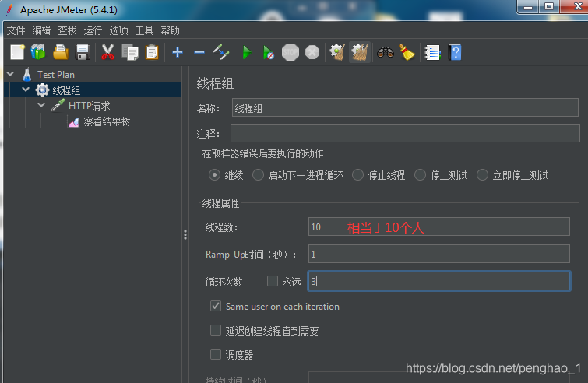Click the Clear All results icon
The image size is (588, 383).
point(360,52)
